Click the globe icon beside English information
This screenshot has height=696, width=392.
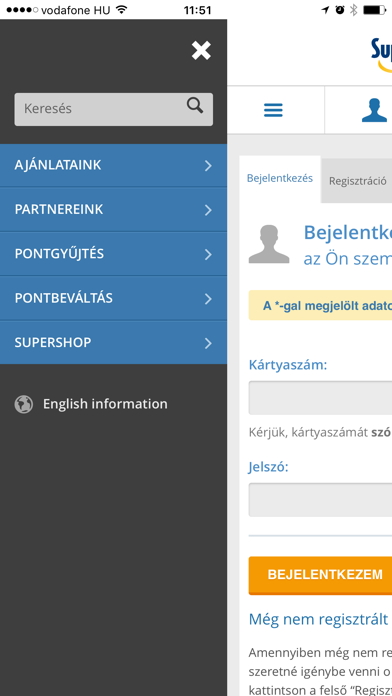pos(24,404)
